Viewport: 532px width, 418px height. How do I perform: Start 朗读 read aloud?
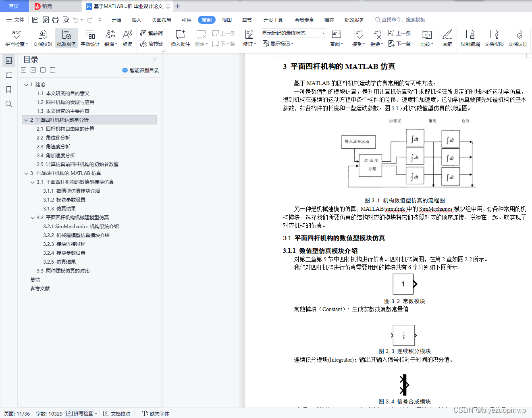pyautogui.click(x=127, y=38)
